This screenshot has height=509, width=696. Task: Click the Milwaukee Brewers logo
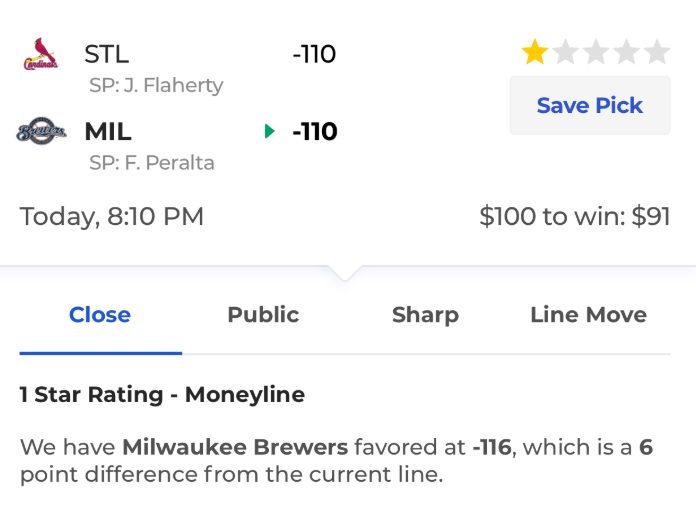pos(41,131)
